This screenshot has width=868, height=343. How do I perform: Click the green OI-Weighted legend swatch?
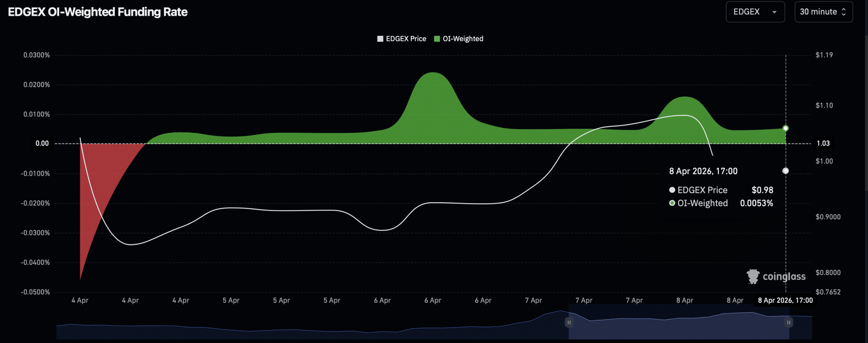(437, 39)
